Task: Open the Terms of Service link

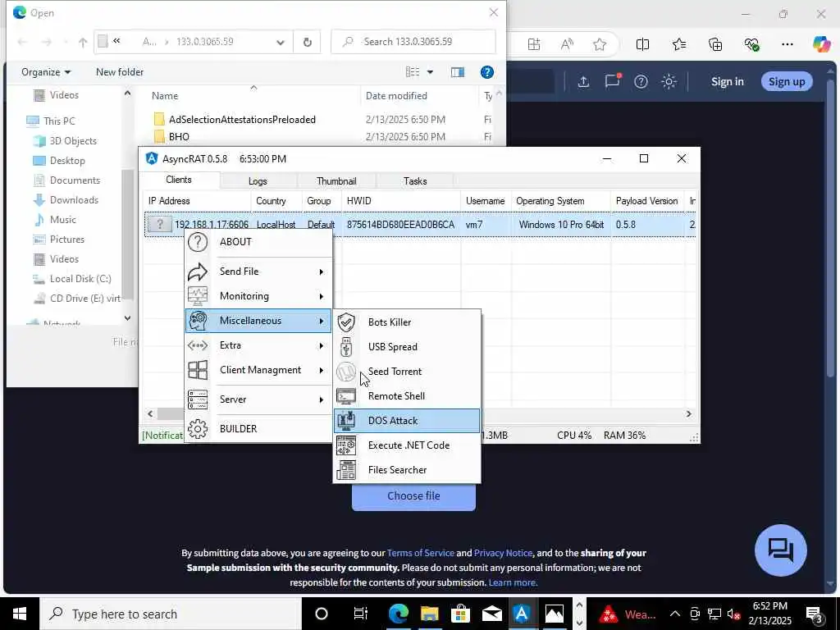Action: pyautogui.click(x=421, y=553)
